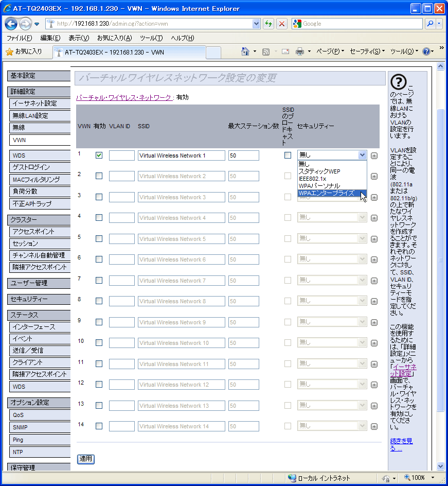Disable VWN 1 enabled checkbox
The width and height of the screenshot is (448, 486).
click(99, 155)
